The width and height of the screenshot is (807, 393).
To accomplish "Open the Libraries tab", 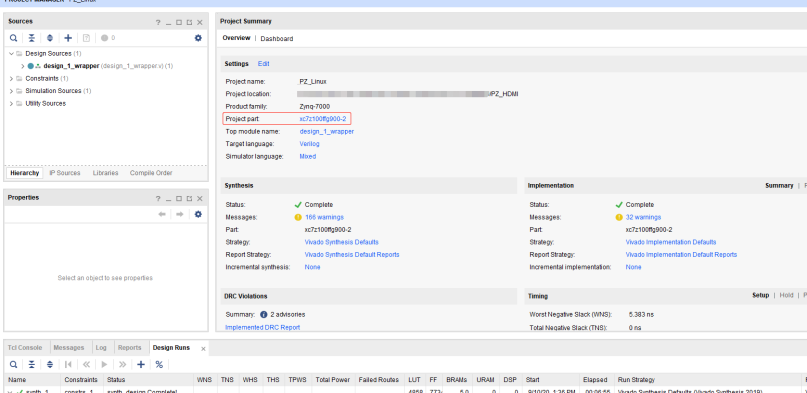I will click(x=106, y=173).
